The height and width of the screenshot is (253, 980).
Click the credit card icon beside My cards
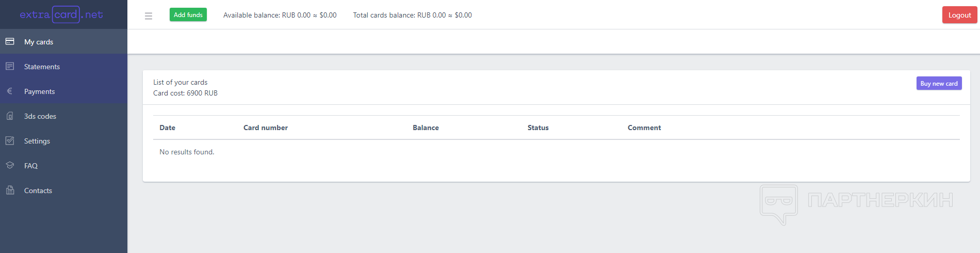coord(10,41)
